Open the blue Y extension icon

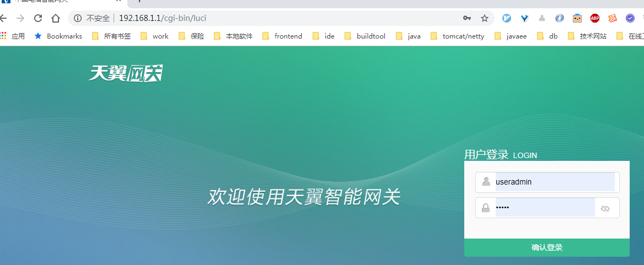coord(524,18)
